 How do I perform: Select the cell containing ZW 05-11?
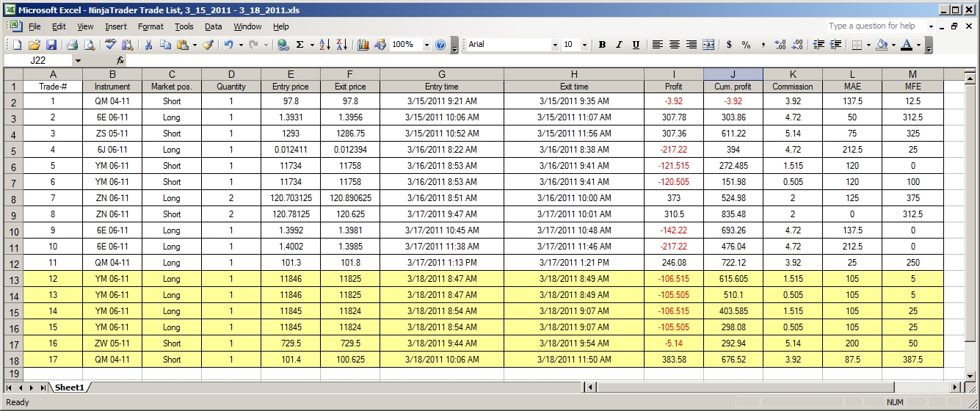coord(112,343)
